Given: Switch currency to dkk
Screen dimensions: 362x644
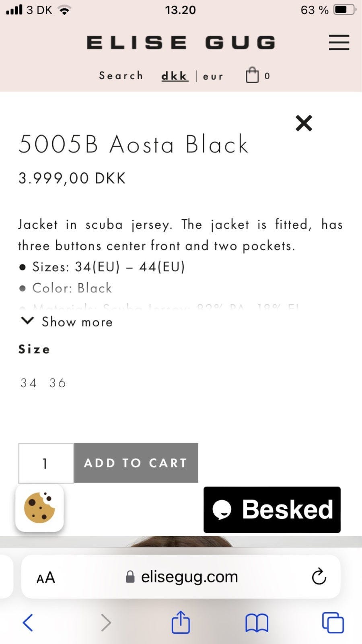Looking at the screenshot, I should click(175, 76).
